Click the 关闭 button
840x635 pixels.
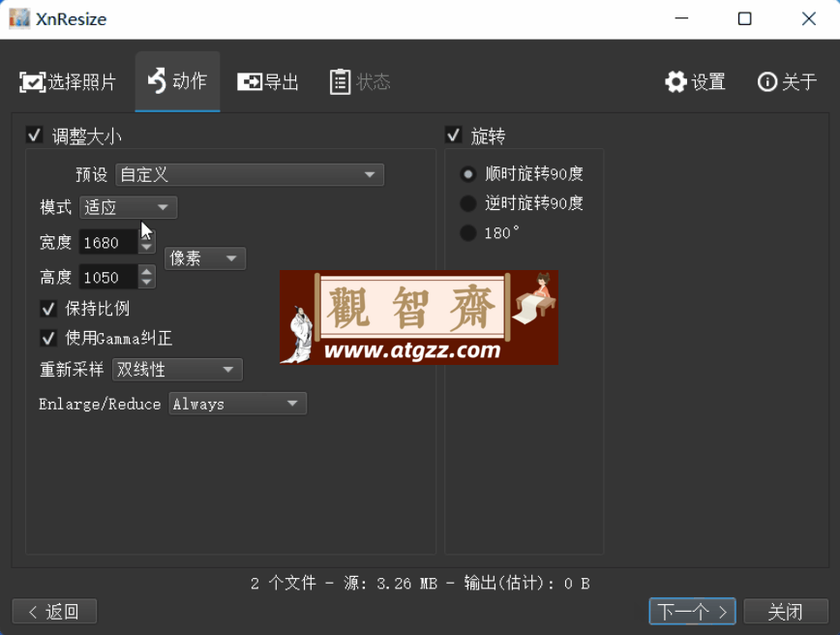tap(786, 612)
